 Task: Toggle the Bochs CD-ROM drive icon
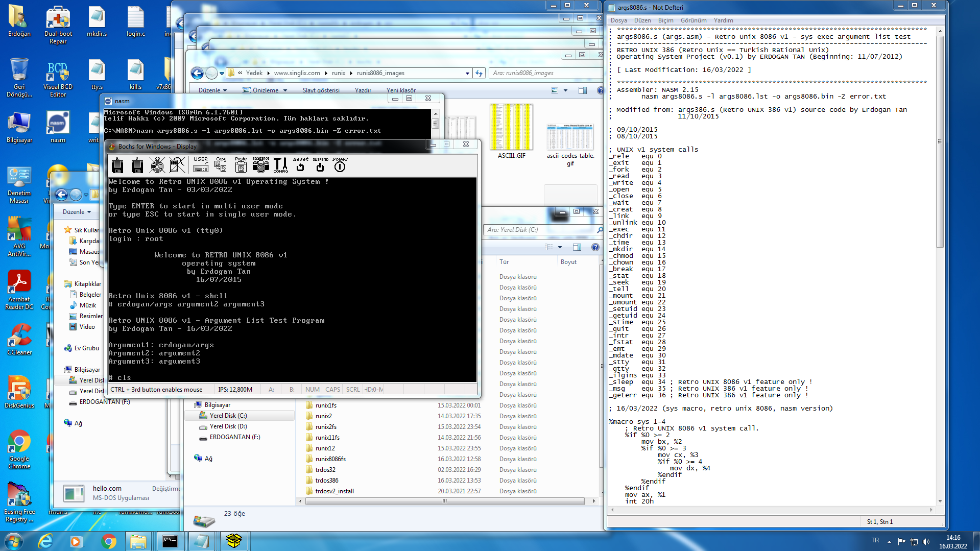click(x=157, y=165)
